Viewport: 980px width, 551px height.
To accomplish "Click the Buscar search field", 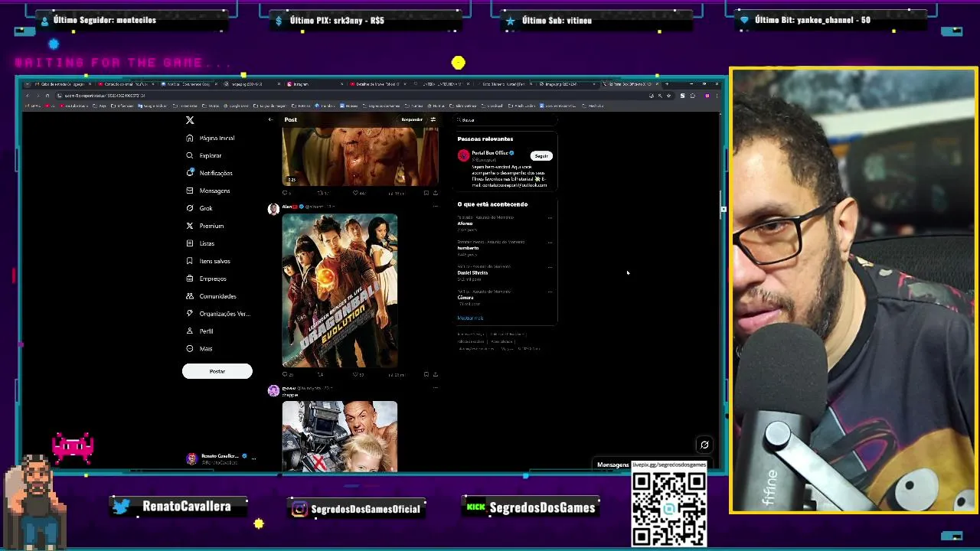I will [505, 119].
